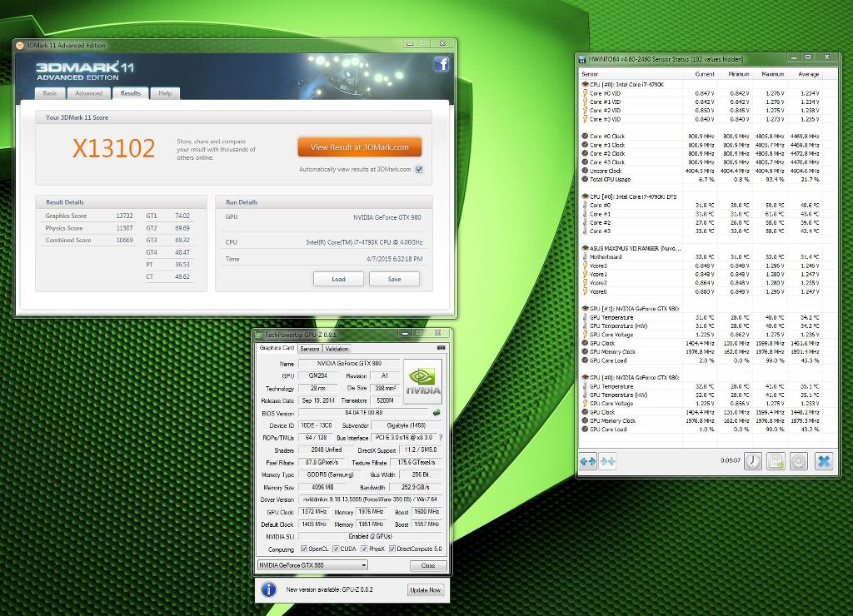Reset min/max with the HWiNFO clock button
This screenshot has width=853, height=616.
click(753, 461)
